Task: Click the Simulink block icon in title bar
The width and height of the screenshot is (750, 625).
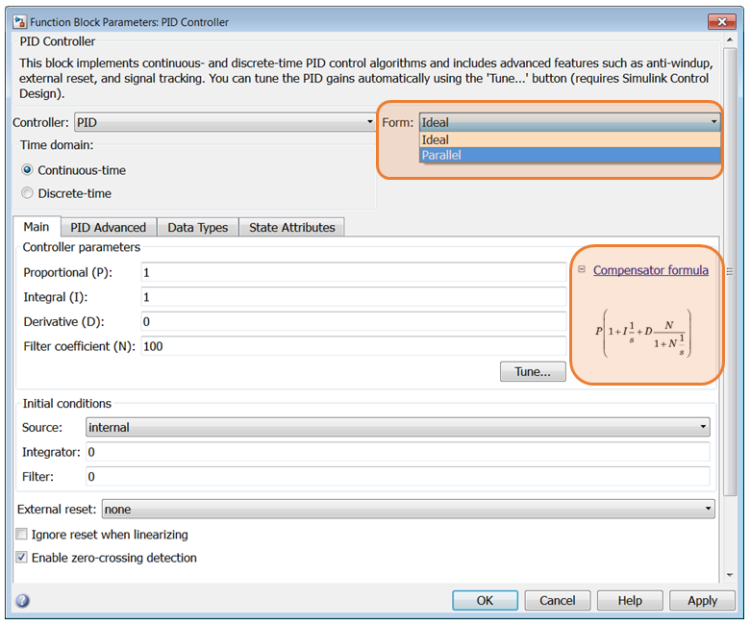Action: tap(20, 22)
